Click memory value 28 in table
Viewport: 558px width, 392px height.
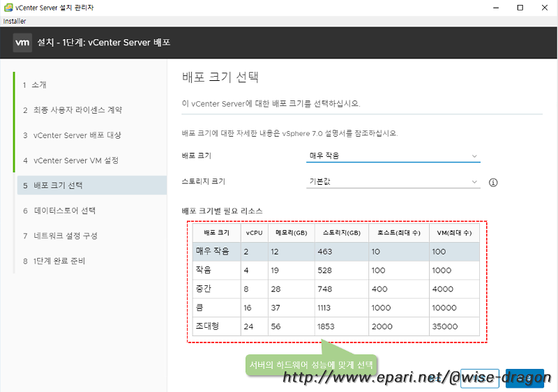(x=276, y=289)
